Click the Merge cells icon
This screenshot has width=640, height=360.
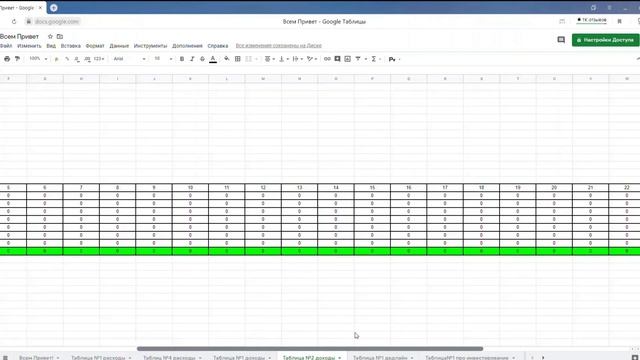click(x=248, y=59)
